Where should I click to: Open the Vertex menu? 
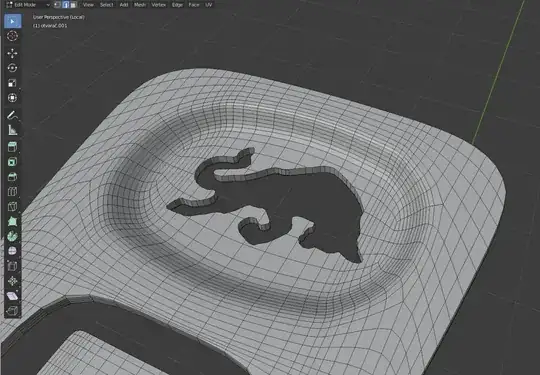click(x=158, y=4)
